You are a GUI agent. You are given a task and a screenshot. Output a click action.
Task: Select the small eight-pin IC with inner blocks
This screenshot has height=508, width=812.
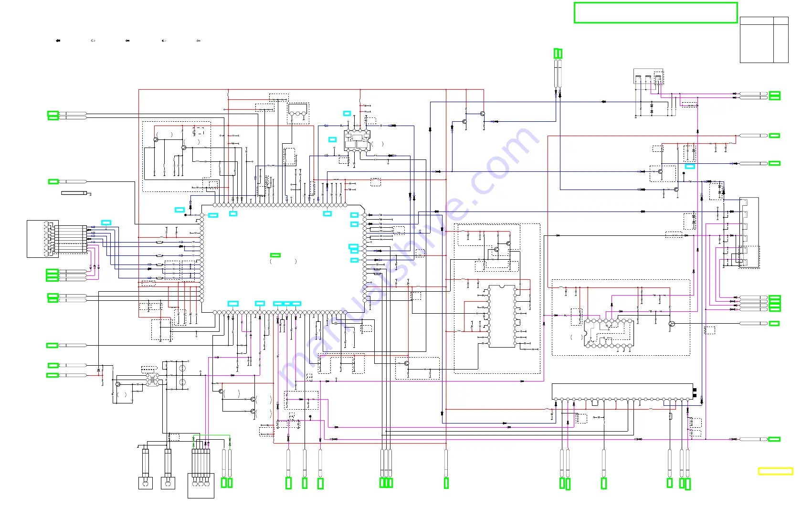(x=357, y=140)
